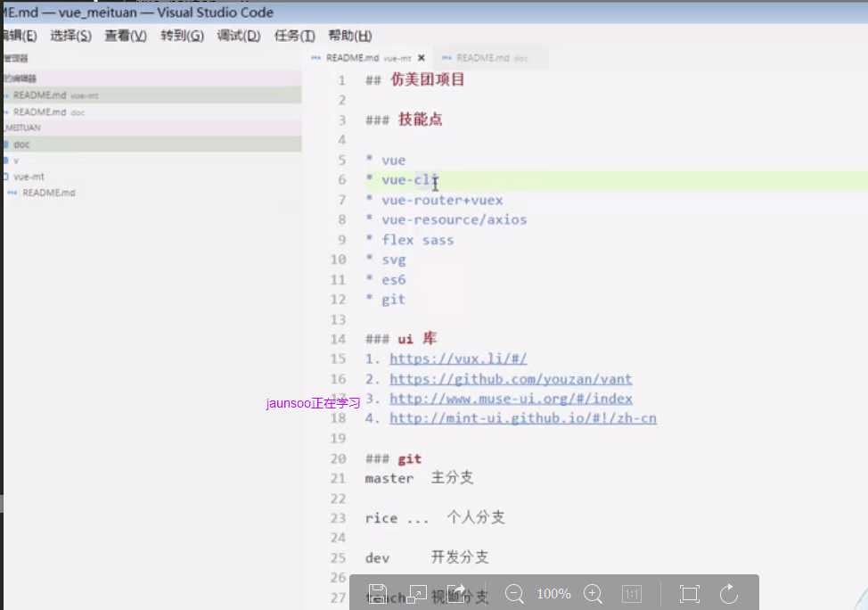Collapse the MEITUAN project section header
This screenshot has height=610, width=868.
(x=152, y=128)
